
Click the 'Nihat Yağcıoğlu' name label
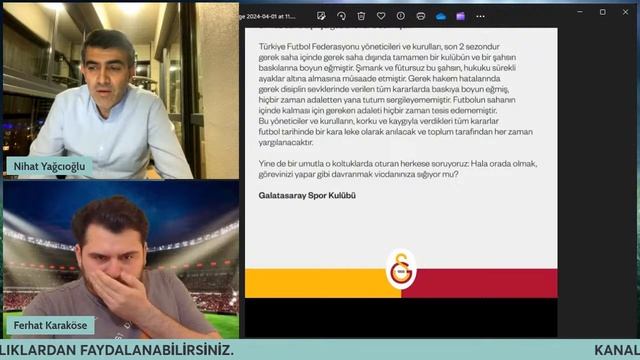click(49, 166)
